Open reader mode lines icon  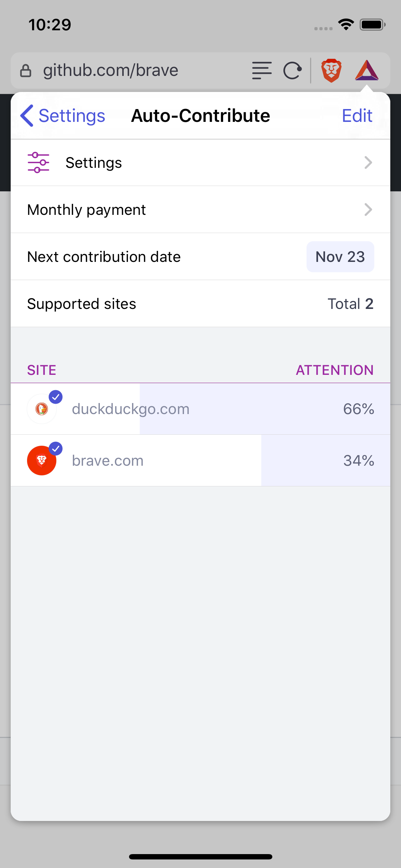click(262, 71)
